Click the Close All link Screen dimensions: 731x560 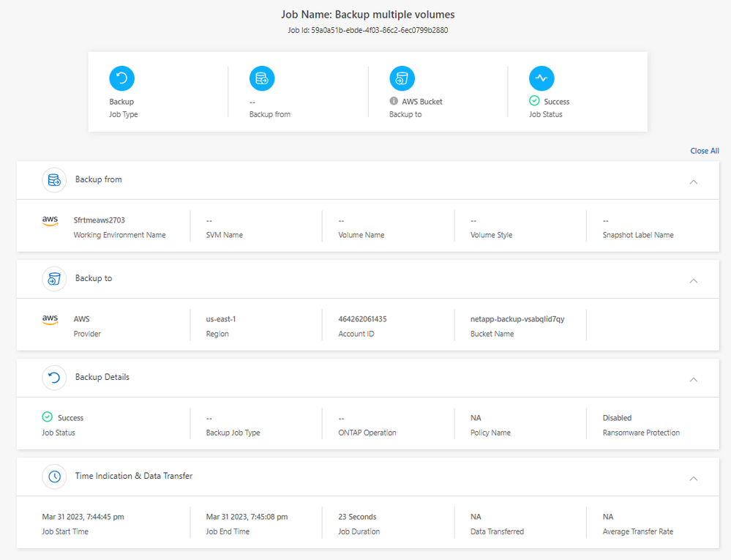(704, 151)
